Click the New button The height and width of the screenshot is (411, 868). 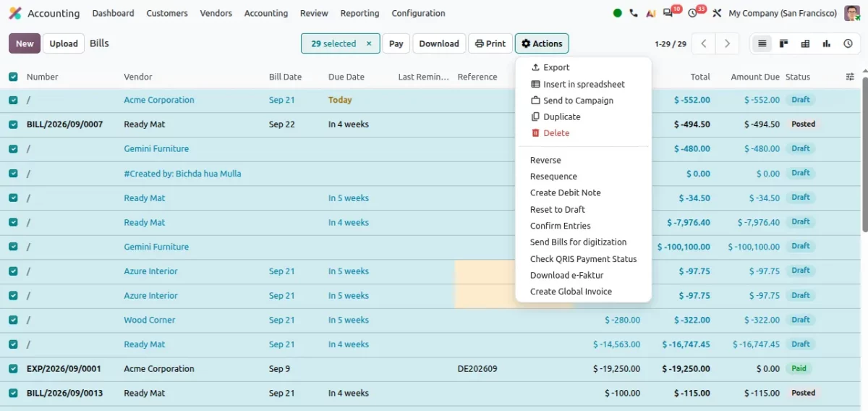tap(25, 43)
